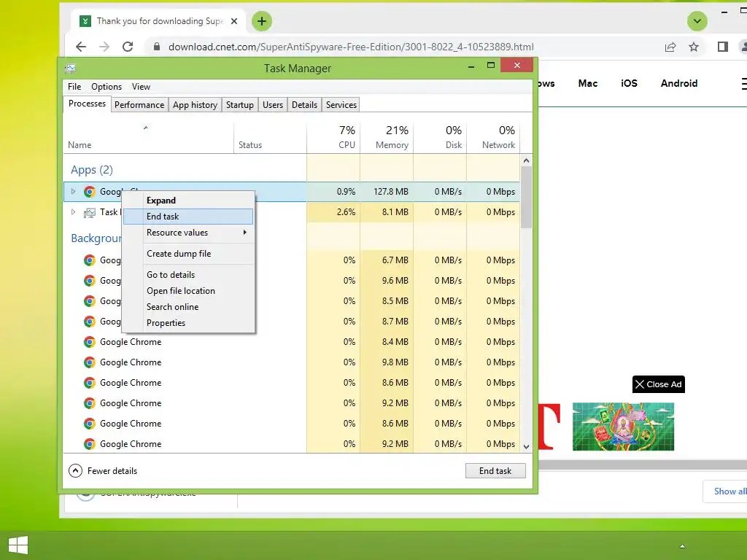This screenshot has width=747, height=560.
Task: Open the File menu in Task Manager
Action: (74, 87)
